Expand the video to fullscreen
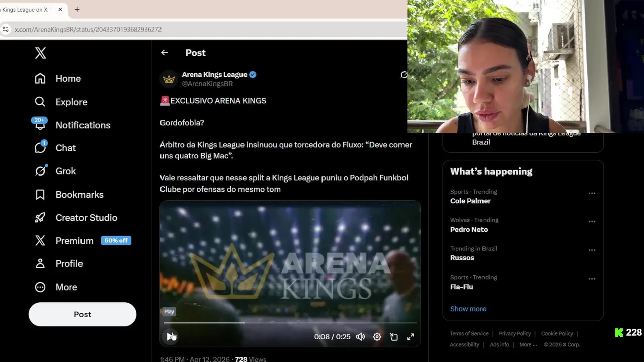 pyautogui.click(x=411, y=337)
